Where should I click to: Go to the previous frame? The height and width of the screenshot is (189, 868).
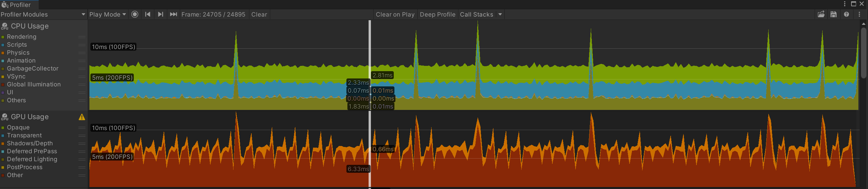click(148, 15)
